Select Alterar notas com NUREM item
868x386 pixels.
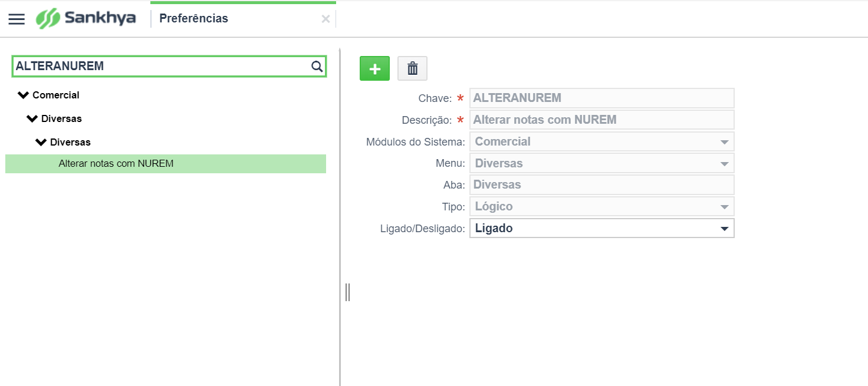point(166,164)
